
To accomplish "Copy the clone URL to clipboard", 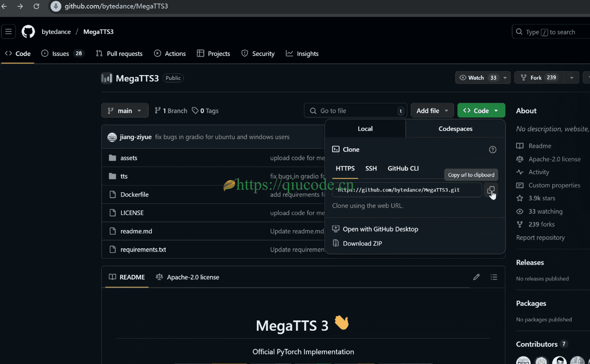I will tap(491, 190).
